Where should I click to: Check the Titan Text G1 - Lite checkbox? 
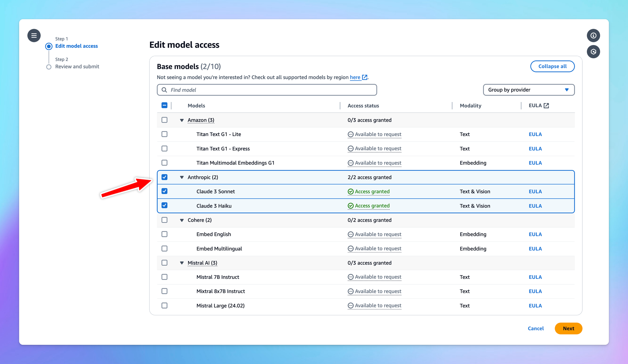coord(164,134)
